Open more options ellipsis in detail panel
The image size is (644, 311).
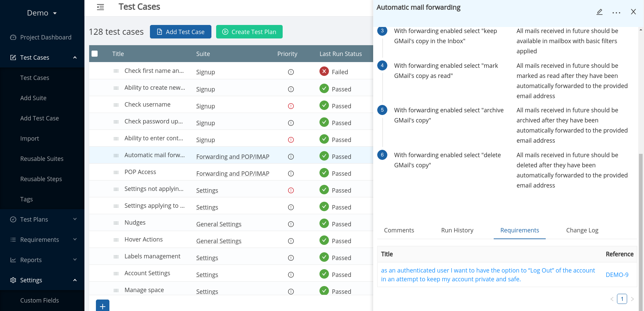click(x=616, y=12)
